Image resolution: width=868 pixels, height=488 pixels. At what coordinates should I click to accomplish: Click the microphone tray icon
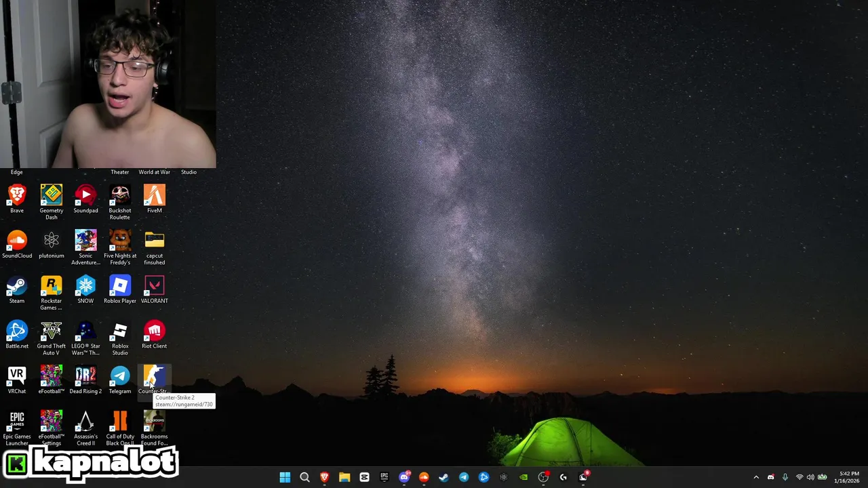tap(785, 477)
